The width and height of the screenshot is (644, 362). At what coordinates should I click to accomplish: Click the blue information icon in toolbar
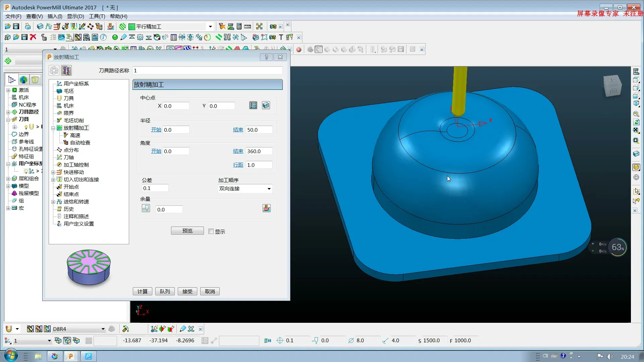(103, 37)
